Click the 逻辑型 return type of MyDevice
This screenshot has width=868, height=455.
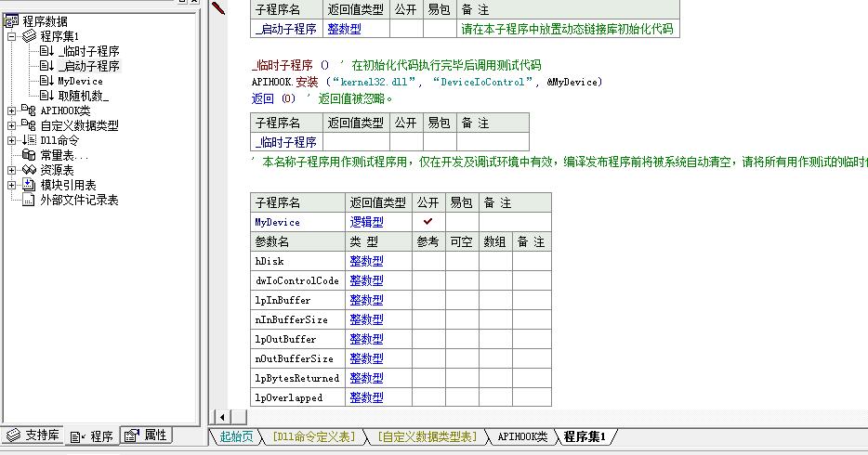[366, 222]
